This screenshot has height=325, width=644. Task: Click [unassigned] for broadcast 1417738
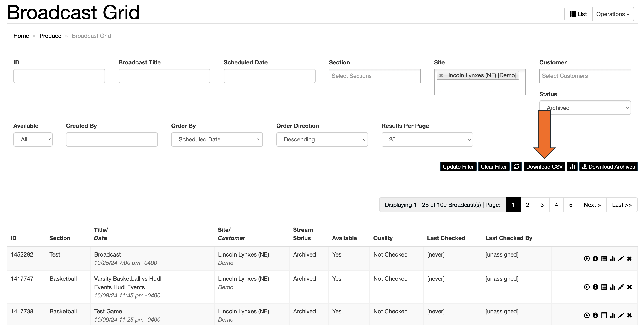[x=502, y=312]
